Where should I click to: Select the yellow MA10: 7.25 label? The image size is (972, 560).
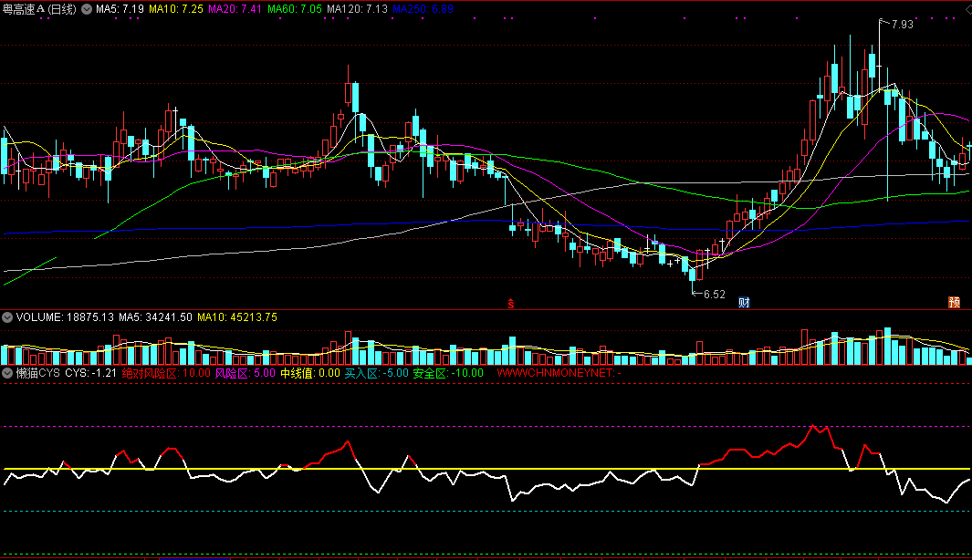[176, 9]
